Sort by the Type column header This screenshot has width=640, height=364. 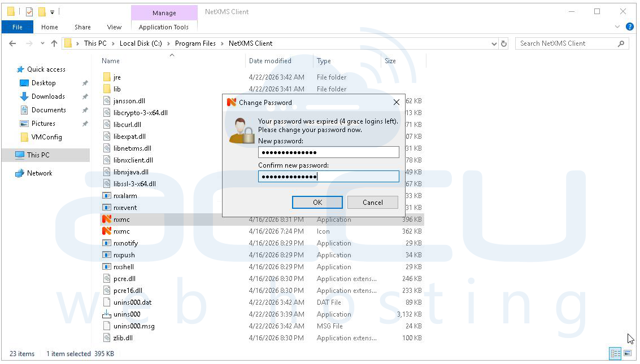pos(324,61)
